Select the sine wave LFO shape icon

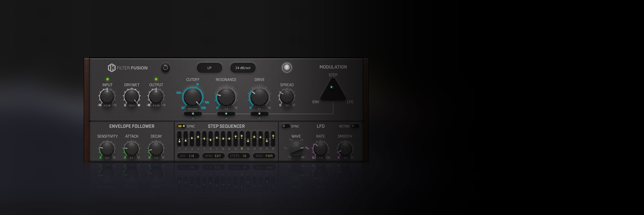289,157
